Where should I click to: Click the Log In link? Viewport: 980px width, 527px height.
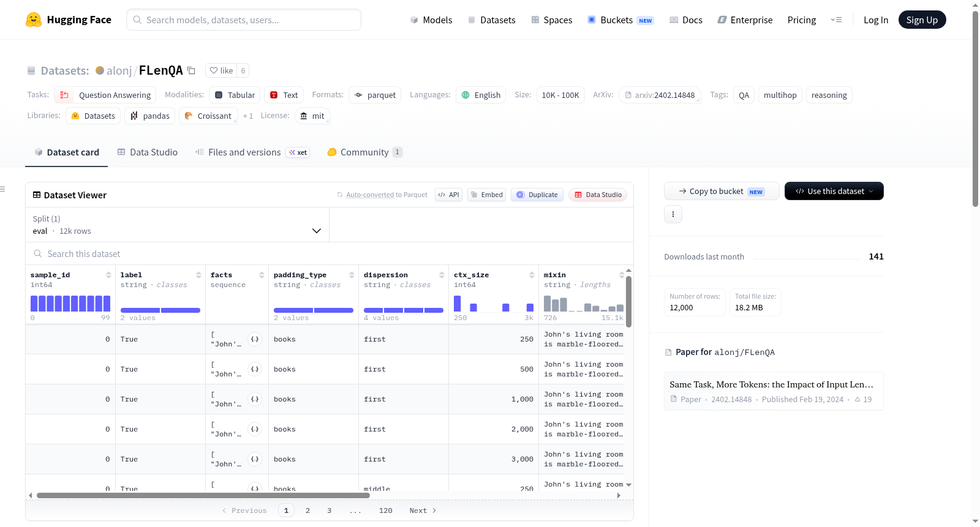tap(875, 20)
